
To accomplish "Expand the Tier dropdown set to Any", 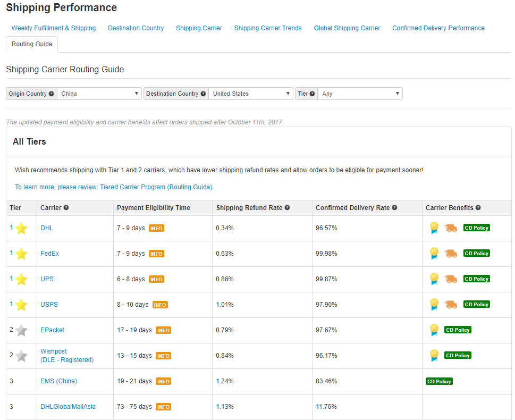I will (x=360, y=94).
